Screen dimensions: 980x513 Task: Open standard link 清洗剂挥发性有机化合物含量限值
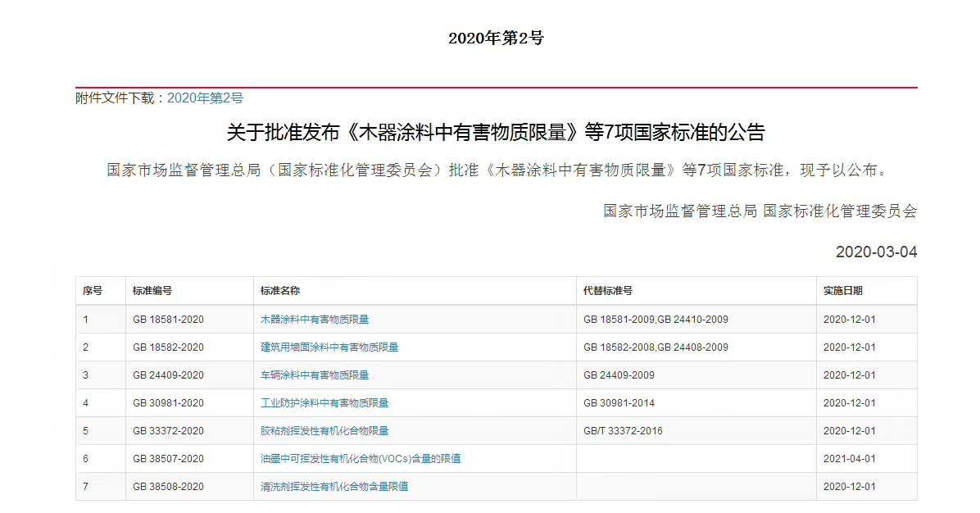click(x=334, y=486)
